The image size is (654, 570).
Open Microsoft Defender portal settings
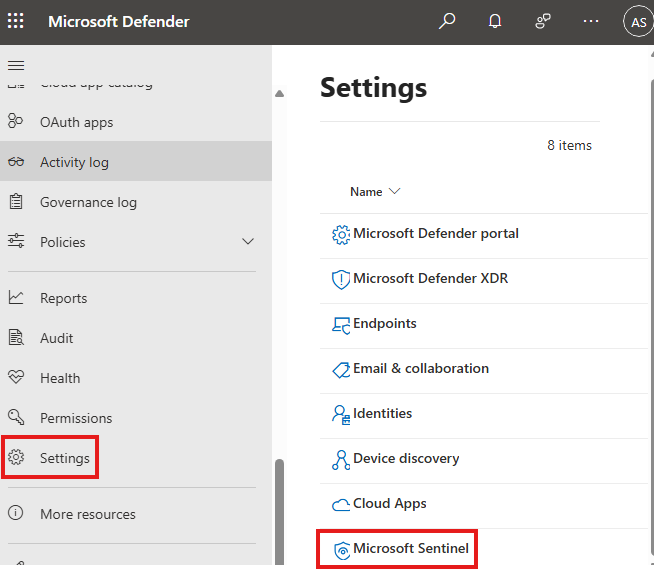(x=436, y=234)
